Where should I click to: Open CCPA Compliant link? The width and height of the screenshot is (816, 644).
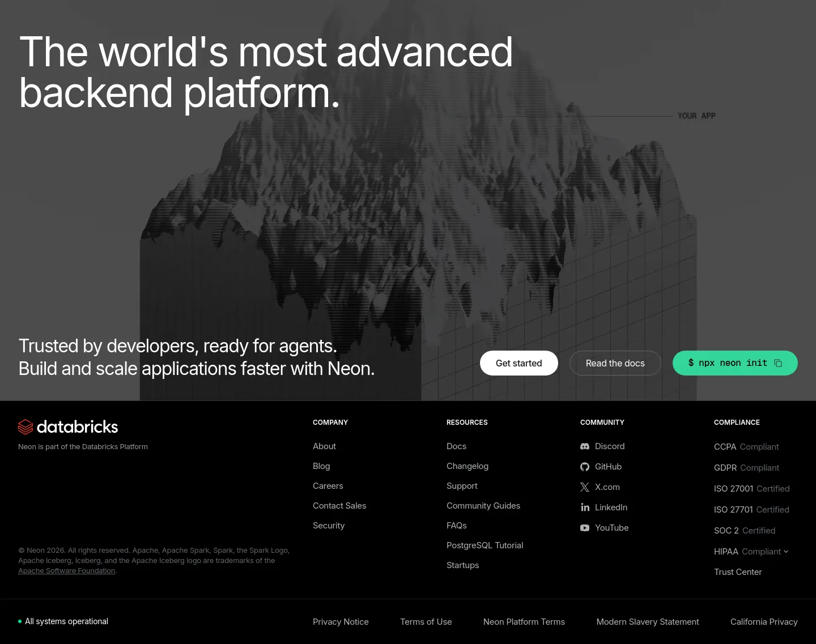coord(746,447)
